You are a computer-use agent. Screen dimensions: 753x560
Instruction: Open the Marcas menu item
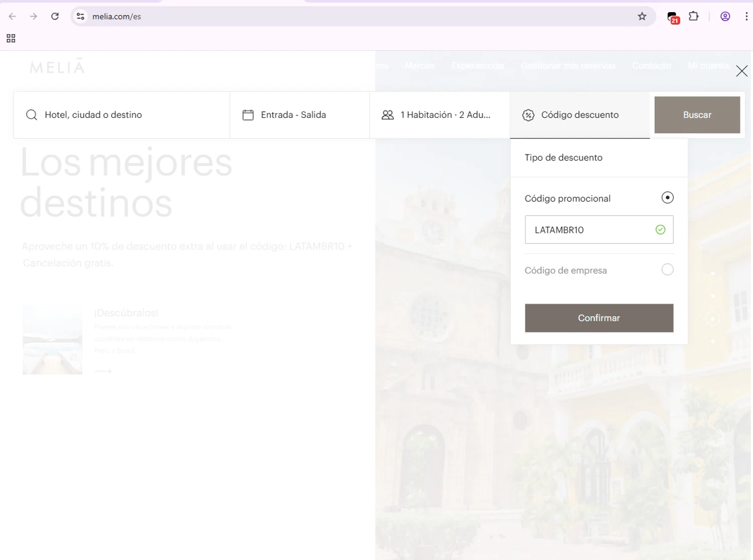click(x=420, y=66)
